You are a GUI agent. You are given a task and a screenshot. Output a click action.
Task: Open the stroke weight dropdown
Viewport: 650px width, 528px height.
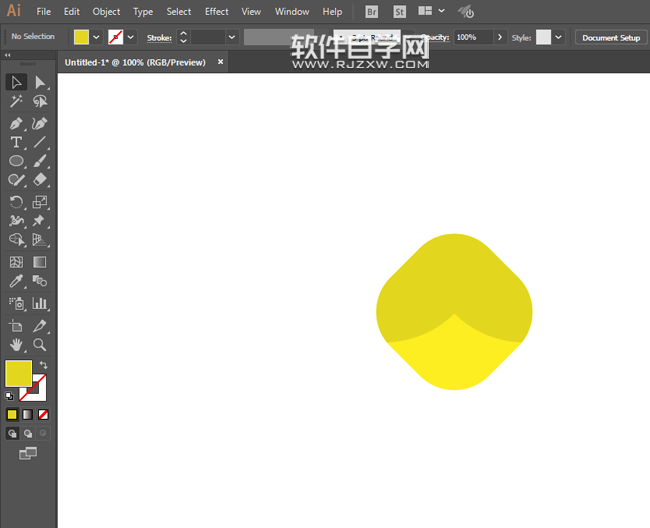click(x=232, y=37)
